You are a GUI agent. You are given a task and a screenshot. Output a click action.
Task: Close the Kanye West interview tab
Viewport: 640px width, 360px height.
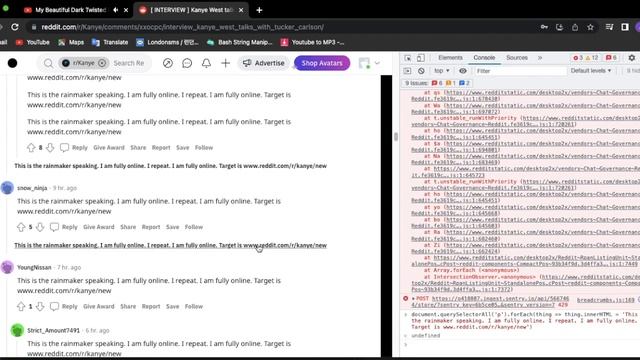point(241,10)
